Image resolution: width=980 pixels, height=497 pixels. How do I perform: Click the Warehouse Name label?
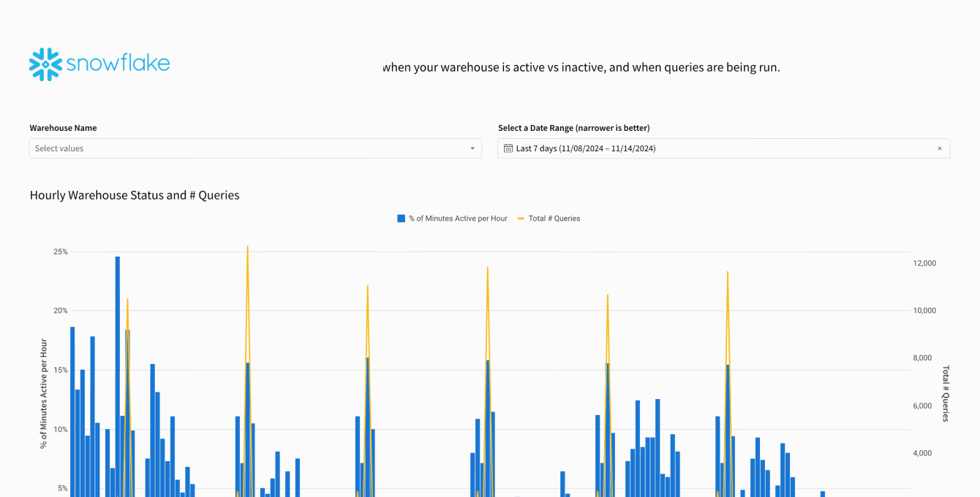[63, 128]
